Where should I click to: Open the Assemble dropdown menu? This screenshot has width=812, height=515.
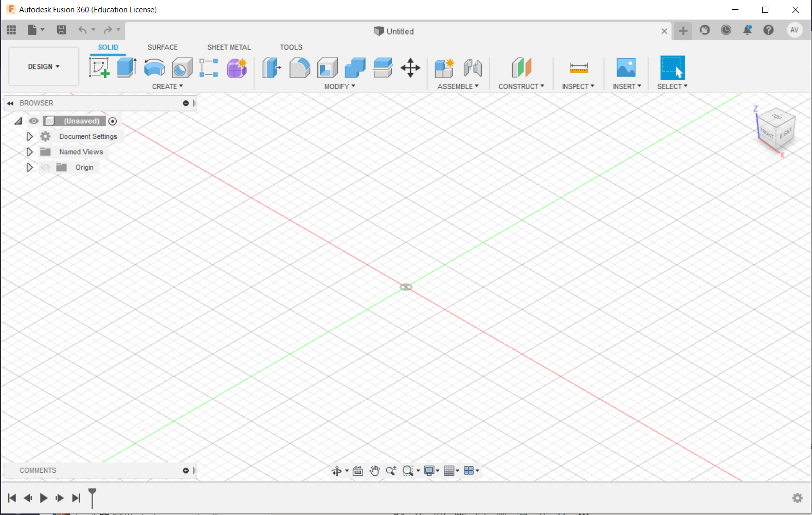(x=458, y=86)
